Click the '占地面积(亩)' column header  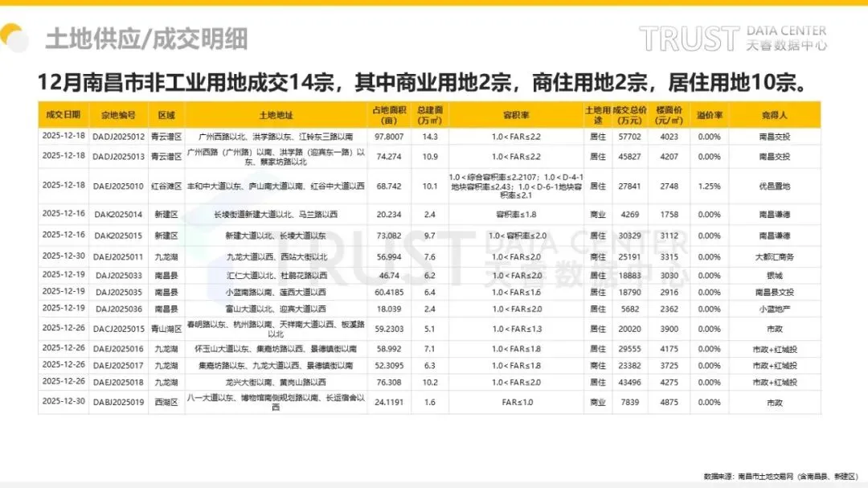pos(389,115)
